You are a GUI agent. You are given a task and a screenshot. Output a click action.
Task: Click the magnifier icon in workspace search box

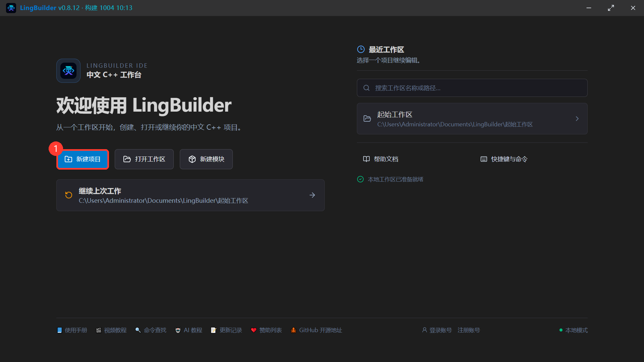[x=367, y=88]
